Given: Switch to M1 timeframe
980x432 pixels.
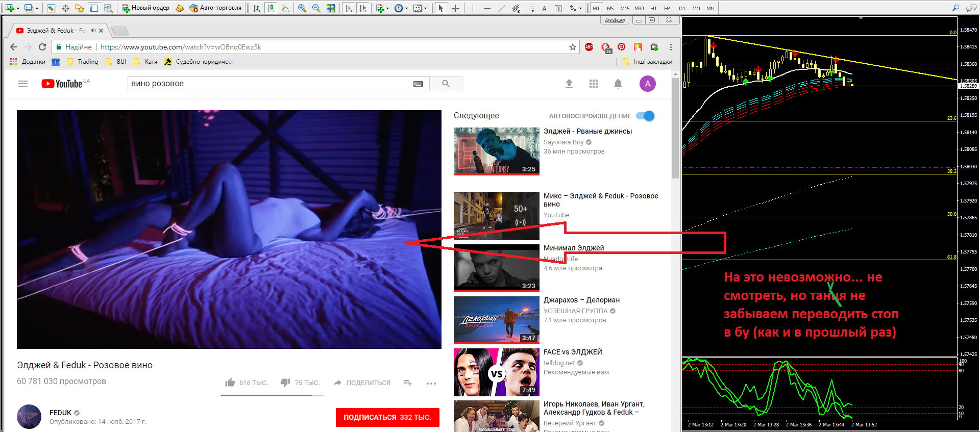Looking at the screenshot, I should pos(596,8).
